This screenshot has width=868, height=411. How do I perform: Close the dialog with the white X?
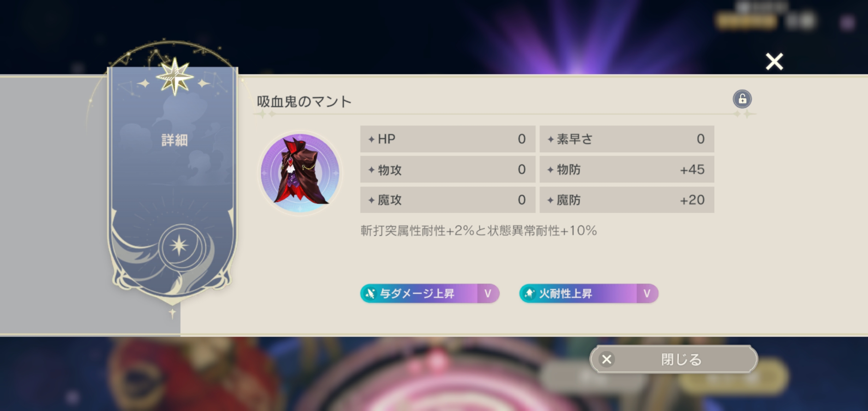click(774, 62)
